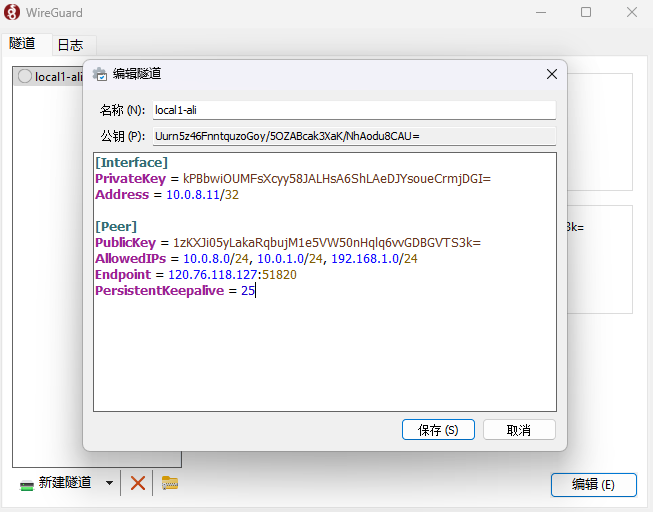Focus the 名称 field containing local1-ali
653x512 pixels.
click(352, 110)
